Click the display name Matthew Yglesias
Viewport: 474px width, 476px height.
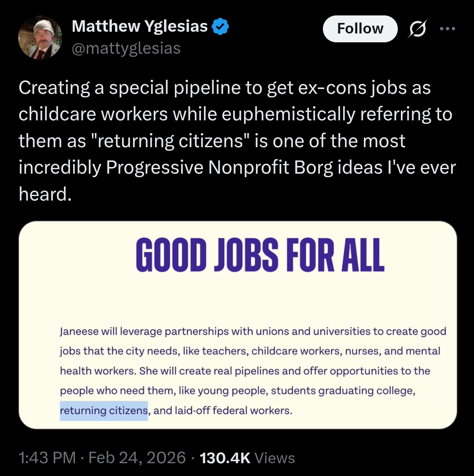pyautogui.click(x=139, y=27)
